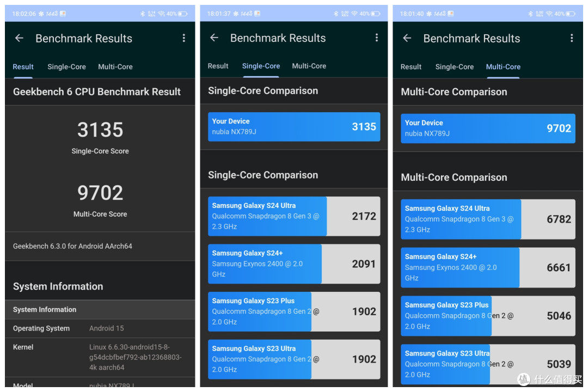Tap Wi-Fi icon in left status bar
This screenshot has height=392, width=588.
point(162,14)
